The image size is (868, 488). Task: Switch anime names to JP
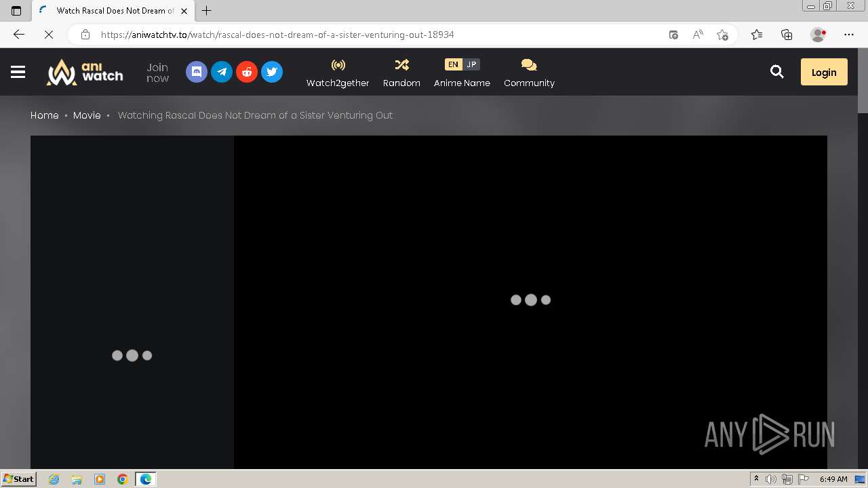coord(472,64)
